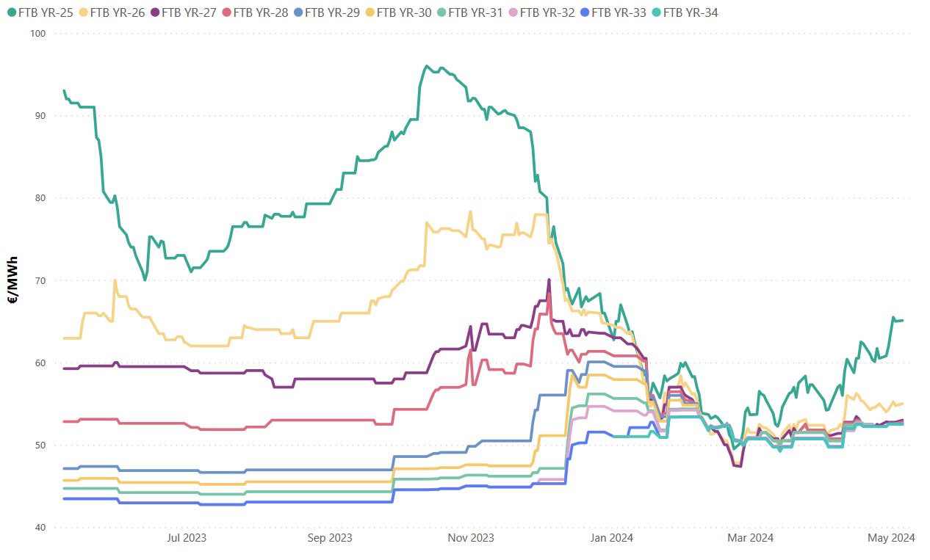Click the 100 y-axis value label
Screen dimensions: 930x560
coord(38,34)
